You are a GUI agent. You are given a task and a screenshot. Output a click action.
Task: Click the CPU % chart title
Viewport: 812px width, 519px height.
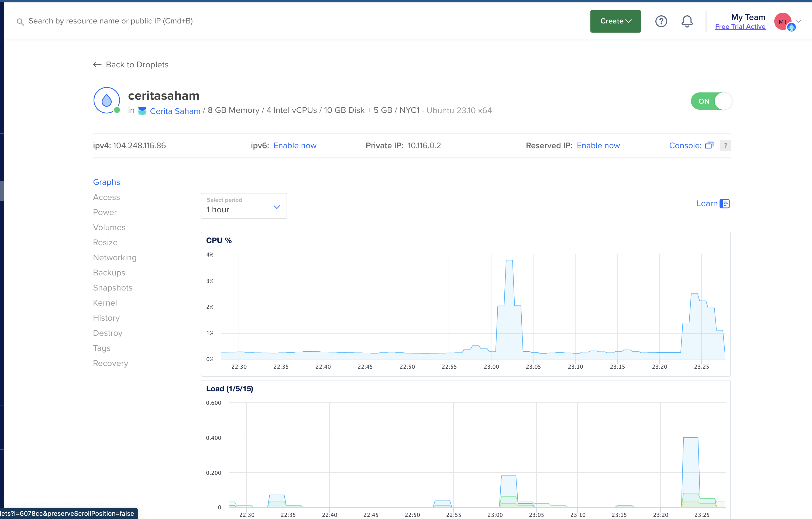219,240
